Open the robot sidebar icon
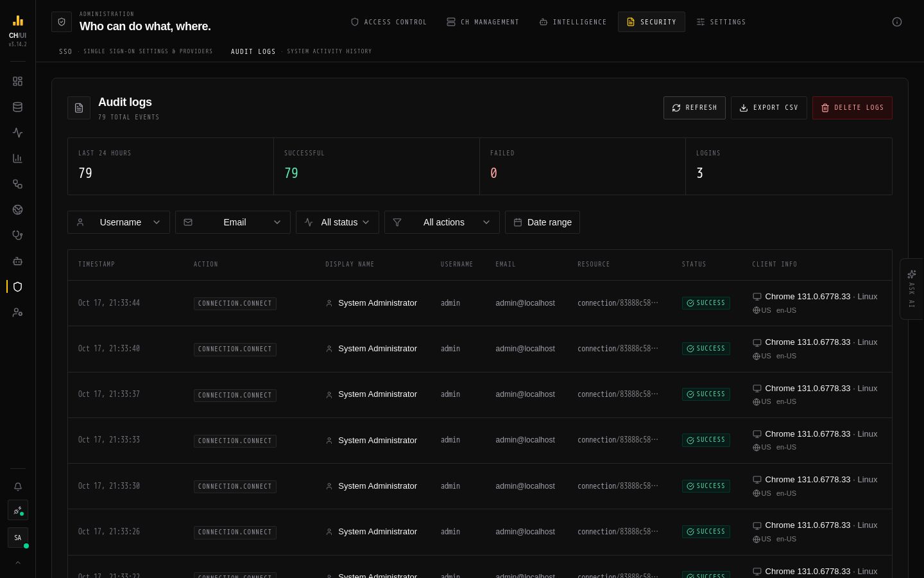 pyautogui.click(x=17, y=261)
